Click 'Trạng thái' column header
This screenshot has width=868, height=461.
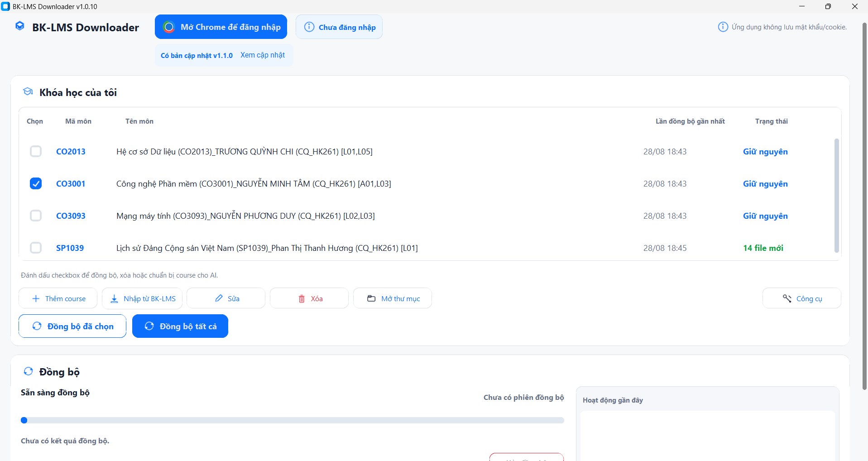point(772,121)
